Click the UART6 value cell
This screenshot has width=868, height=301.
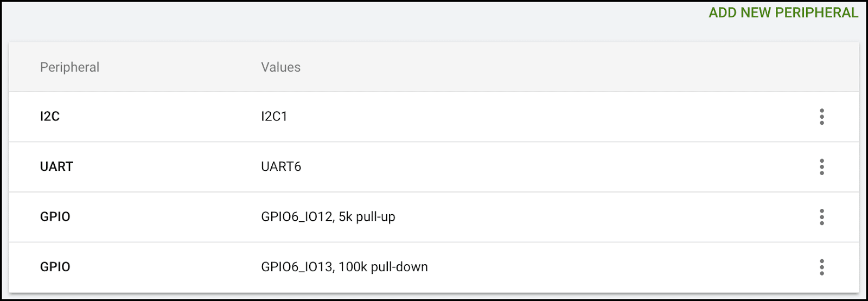[x=281, y=166]
